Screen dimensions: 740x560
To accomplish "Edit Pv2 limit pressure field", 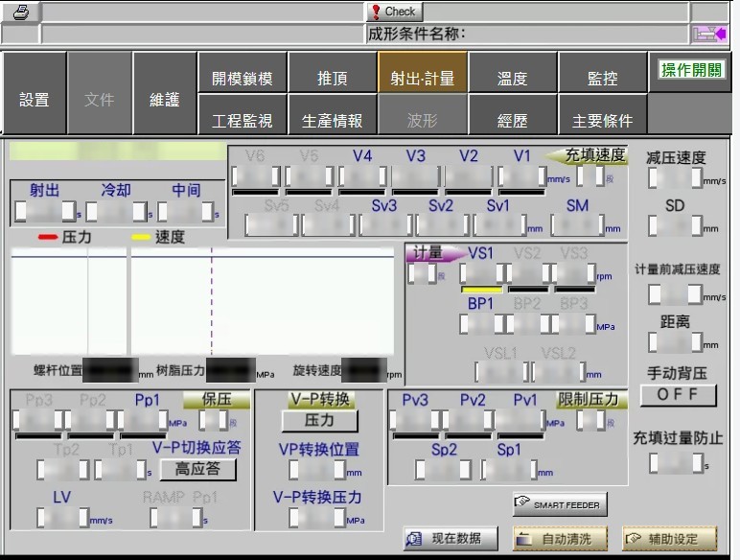I will [x=468, y=420].
